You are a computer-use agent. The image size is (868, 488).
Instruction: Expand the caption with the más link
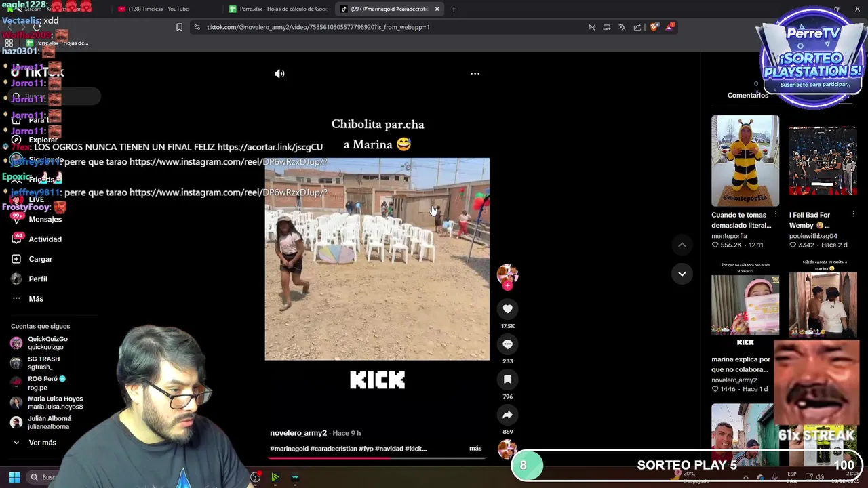click(x=475, y=448)
